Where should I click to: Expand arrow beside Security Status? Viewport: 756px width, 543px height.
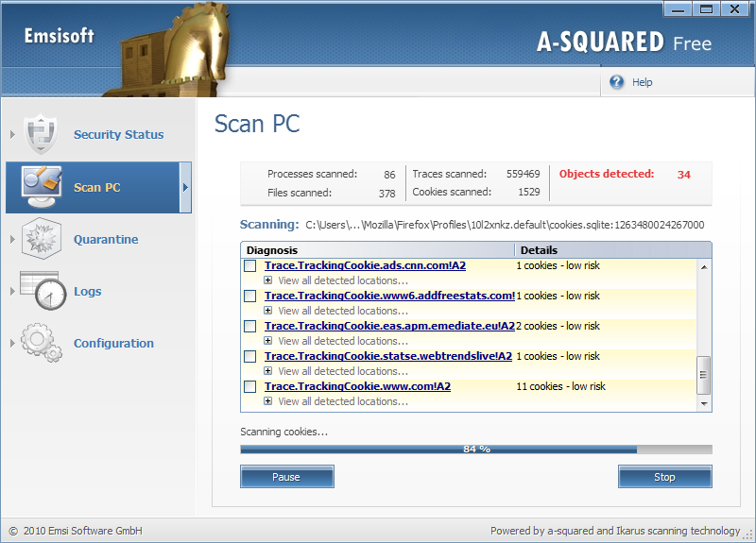(12, 134)
